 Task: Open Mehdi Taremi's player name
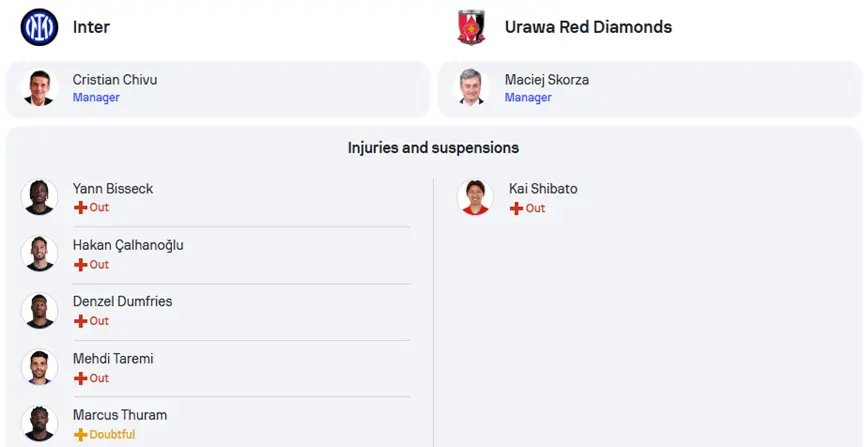point(113,359)
